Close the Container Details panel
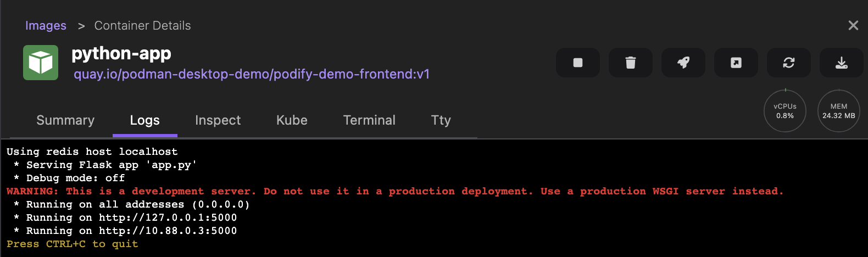The height and width of the screenshot is (257, 868). (853, 25)
